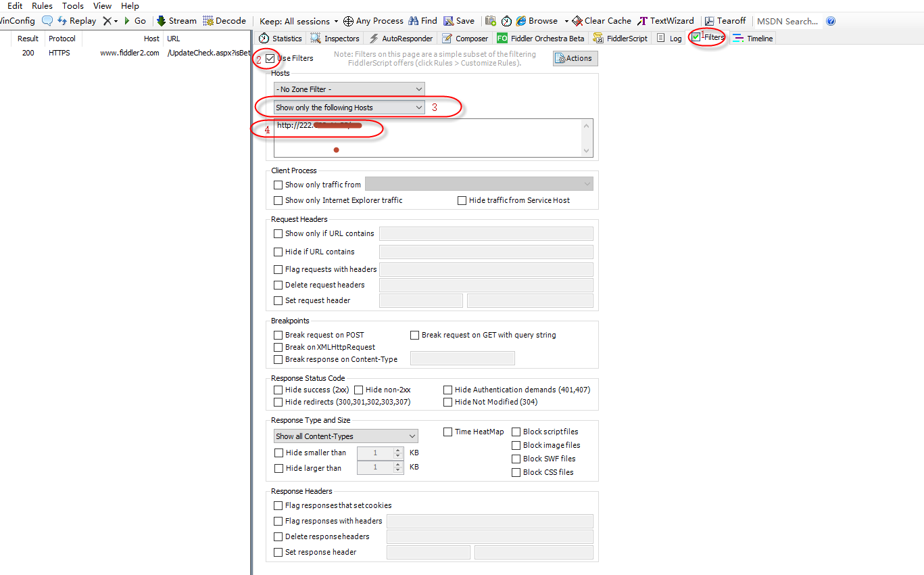The height and width of the screenshot is (575, 924).
Task: Check Hide success (2xx)
Action: point(278,390)
